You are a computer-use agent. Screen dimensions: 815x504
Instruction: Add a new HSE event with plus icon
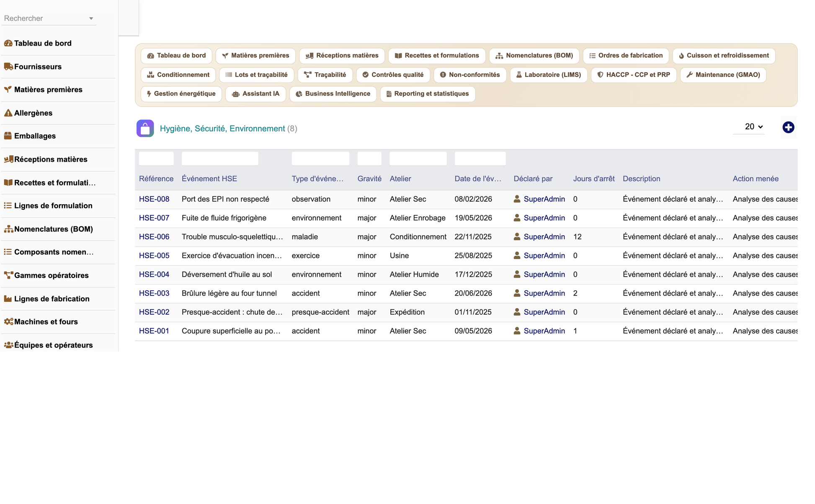(x=788, y=127)
